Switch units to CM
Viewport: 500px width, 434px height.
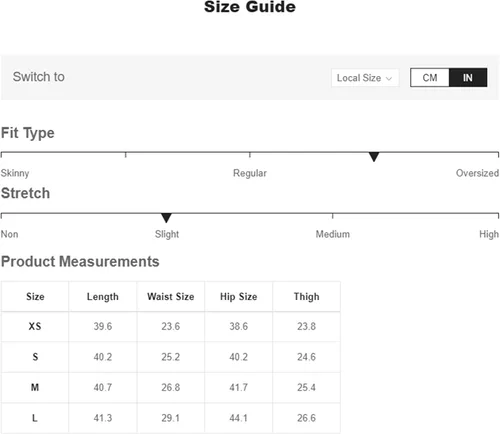pos(430,78)
